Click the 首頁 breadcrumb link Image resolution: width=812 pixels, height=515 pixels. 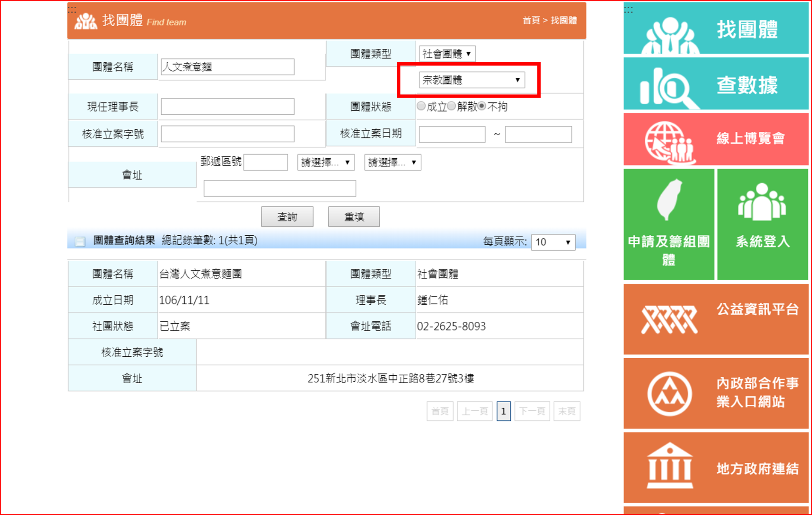click(x=531, y=20)
